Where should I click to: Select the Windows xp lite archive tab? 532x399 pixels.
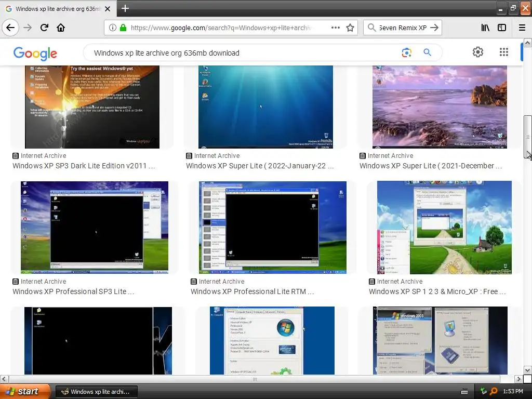tap(58, 9)
